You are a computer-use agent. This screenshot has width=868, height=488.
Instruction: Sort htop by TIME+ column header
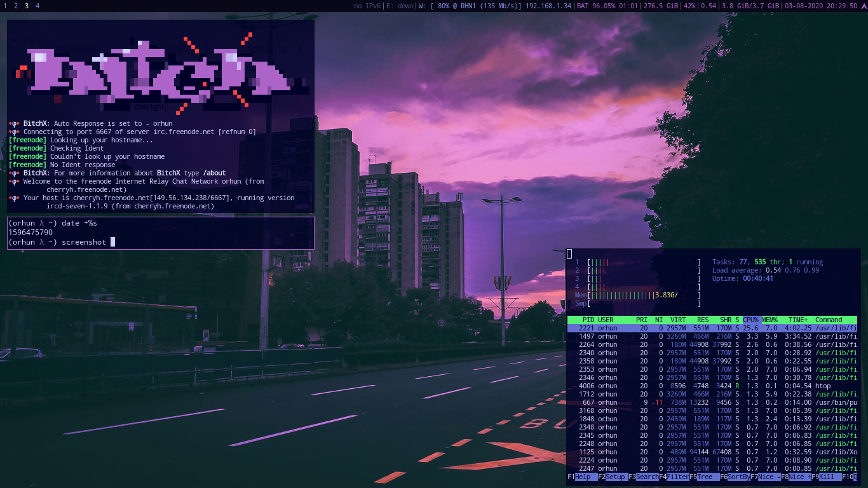click(798, 320)
